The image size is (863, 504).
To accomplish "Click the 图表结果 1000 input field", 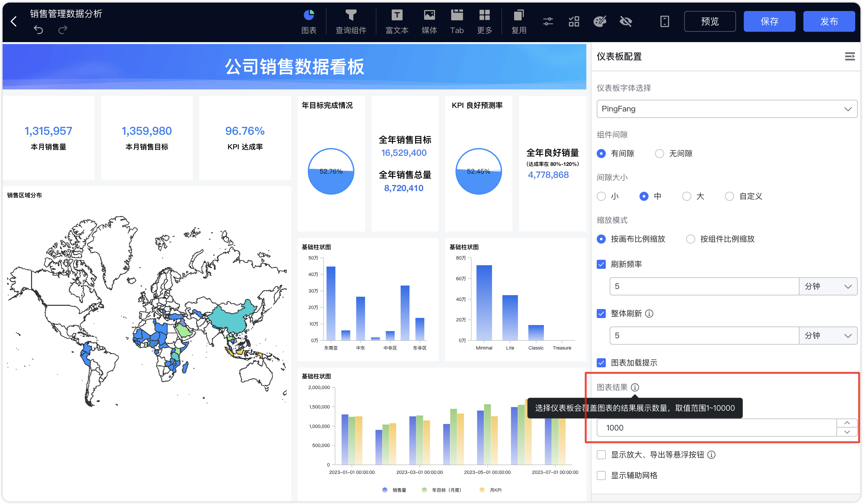I will pos(717,428).
